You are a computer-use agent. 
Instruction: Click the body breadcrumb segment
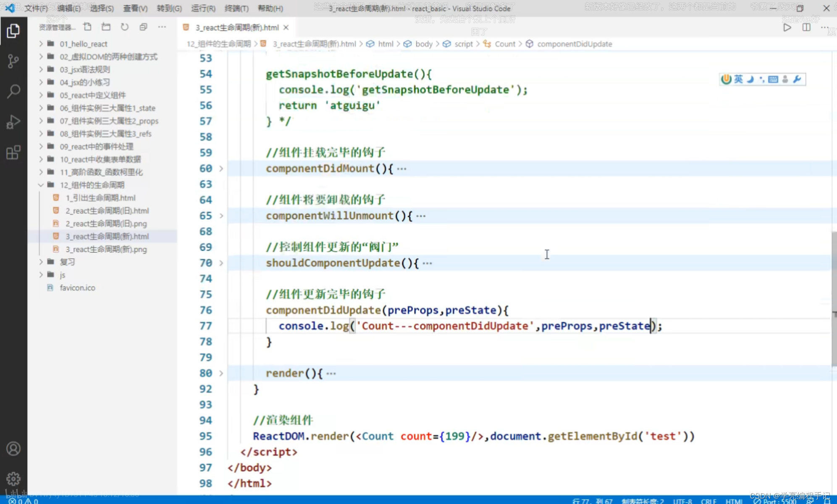click(x=424, y=44)
